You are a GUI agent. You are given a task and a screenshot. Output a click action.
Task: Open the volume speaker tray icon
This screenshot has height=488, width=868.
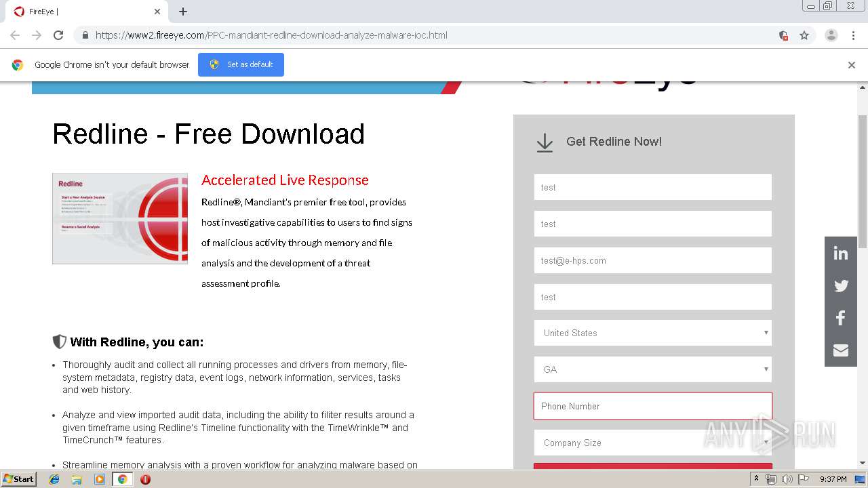[787, 479]
